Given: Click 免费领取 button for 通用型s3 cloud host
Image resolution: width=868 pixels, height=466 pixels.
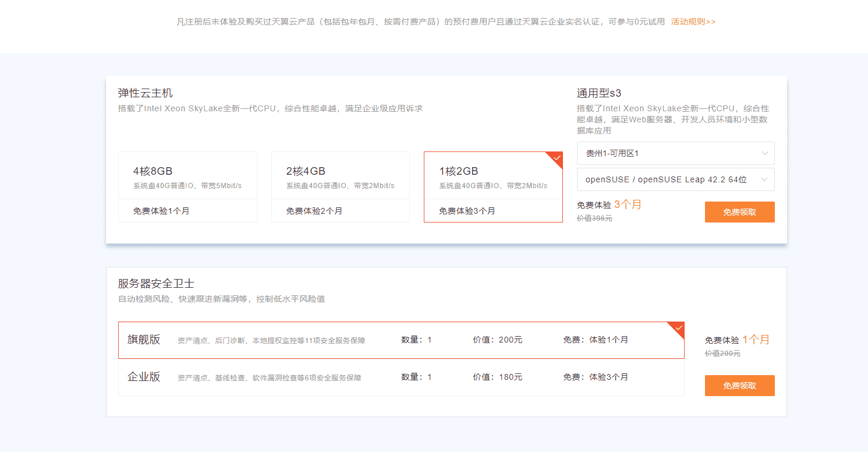Looking at the screenshot, I should [739, 212].
